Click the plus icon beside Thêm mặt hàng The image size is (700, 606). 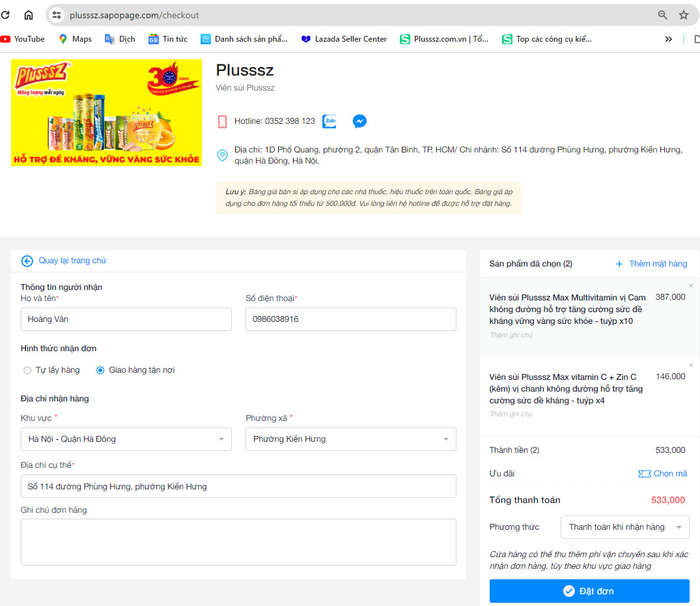pos(619,264)
